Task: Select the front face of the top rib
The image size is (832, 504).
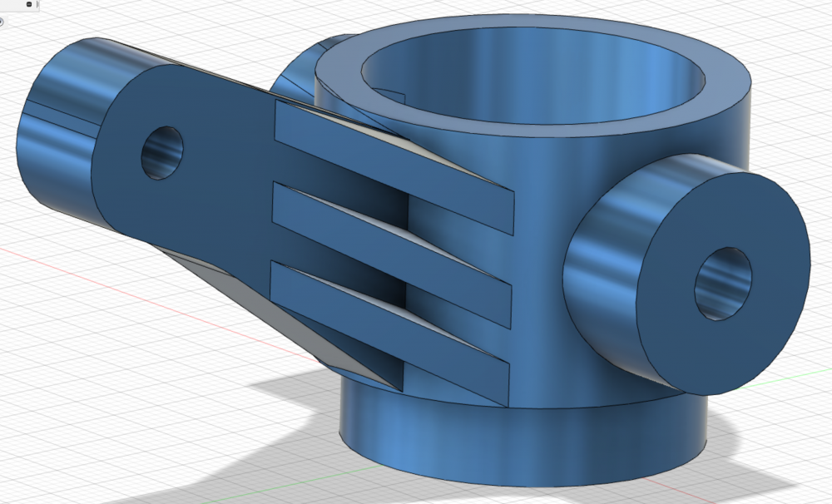Action: (x=391, y=158)
